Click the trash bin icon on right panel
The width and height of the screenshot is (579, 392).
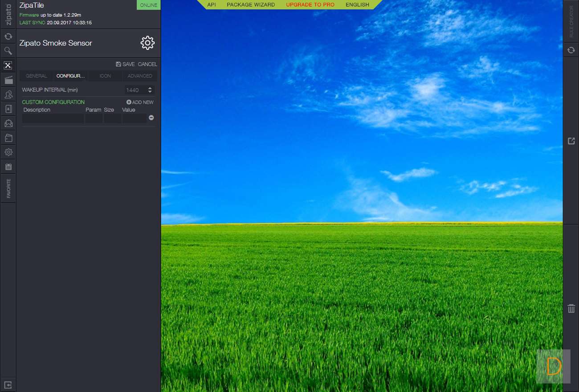[x=571, y=308]
